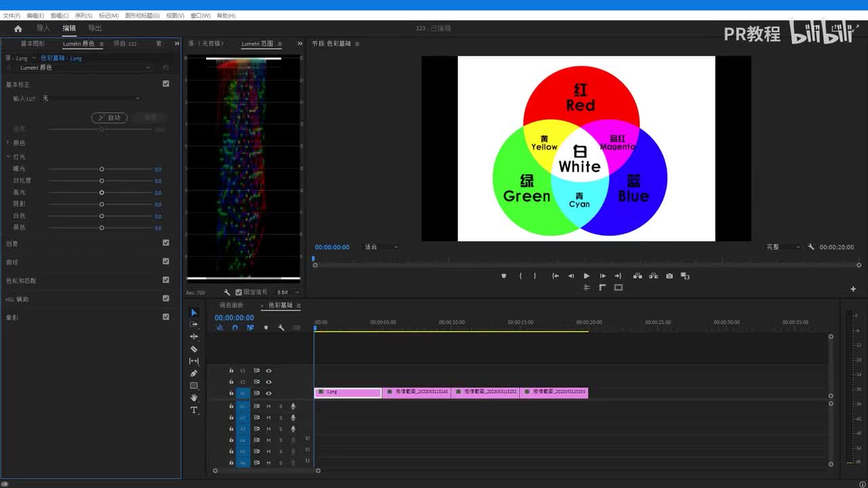Viewport: 868px width, 488px height.
Task: Select the Pen tool
Action: [x=194, y=373]
